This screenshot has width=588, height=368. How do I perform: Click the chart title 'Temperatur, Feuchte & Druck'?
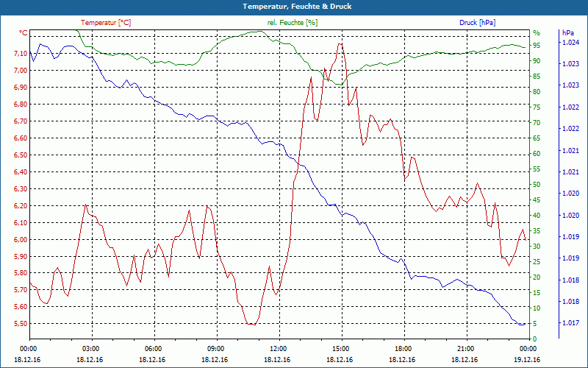pos(297,7)
